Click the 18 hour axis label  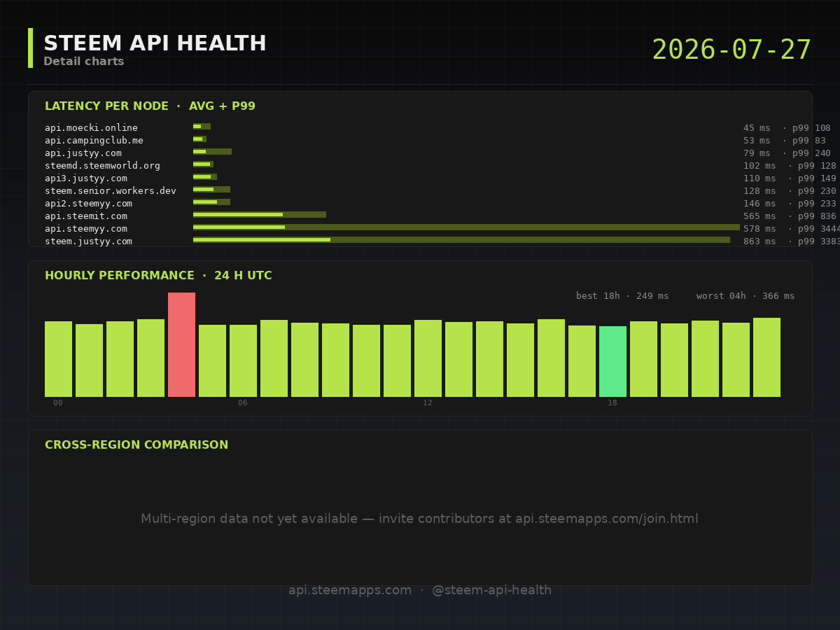pos(612,403)
